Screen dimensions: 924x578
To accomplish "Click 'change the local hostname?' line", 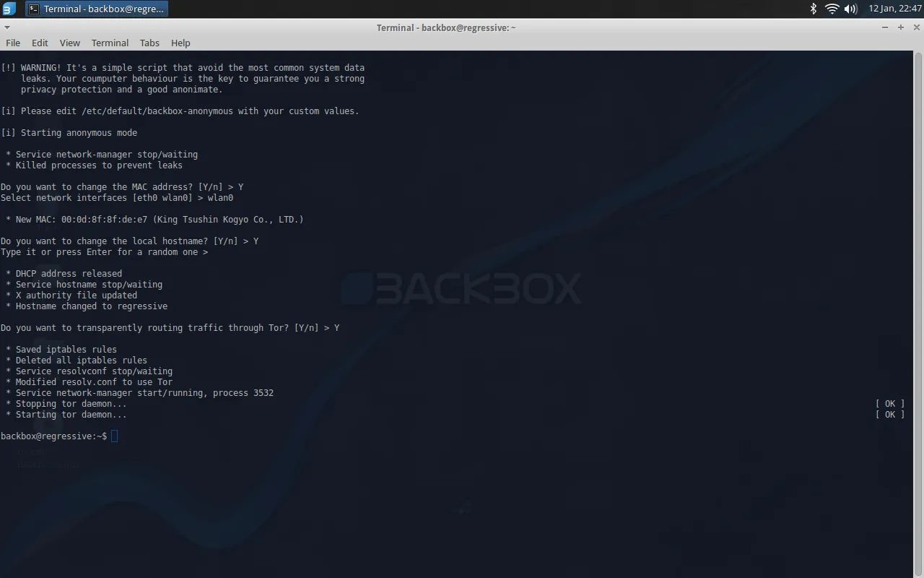I will pos(130,241).
